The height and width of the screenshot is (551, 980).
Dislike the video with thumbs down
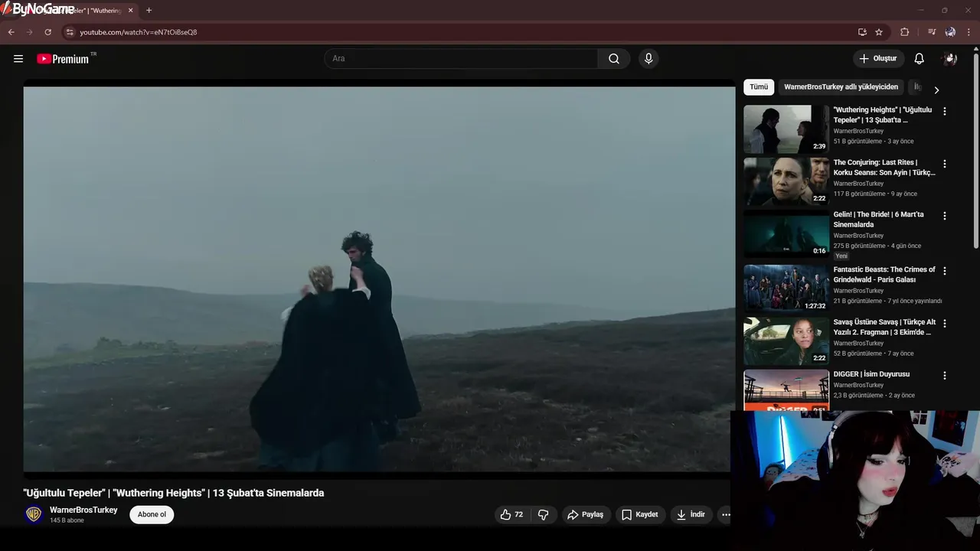[x=544, y=515]
